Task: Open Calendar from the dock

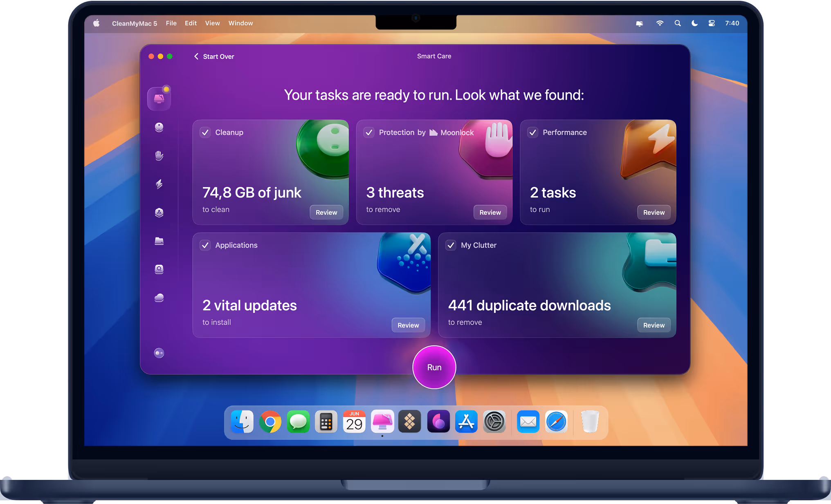Action: point(354,422)
